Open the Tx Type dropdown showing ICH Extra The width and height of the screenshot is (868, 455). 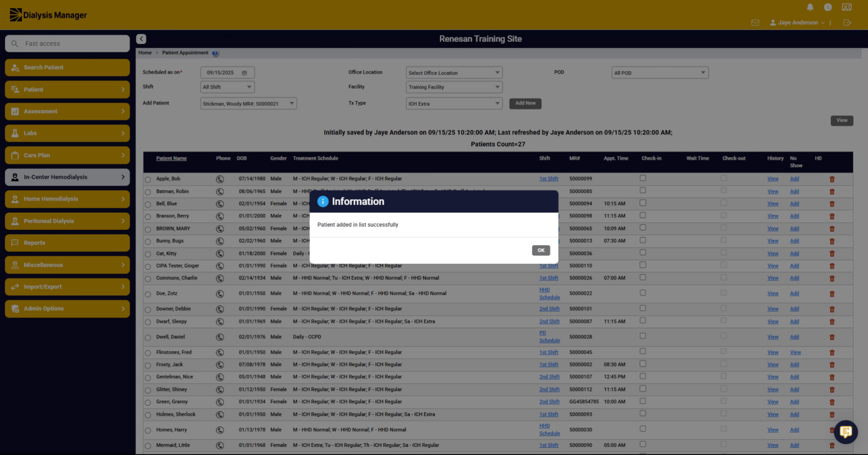click(454, 104)
